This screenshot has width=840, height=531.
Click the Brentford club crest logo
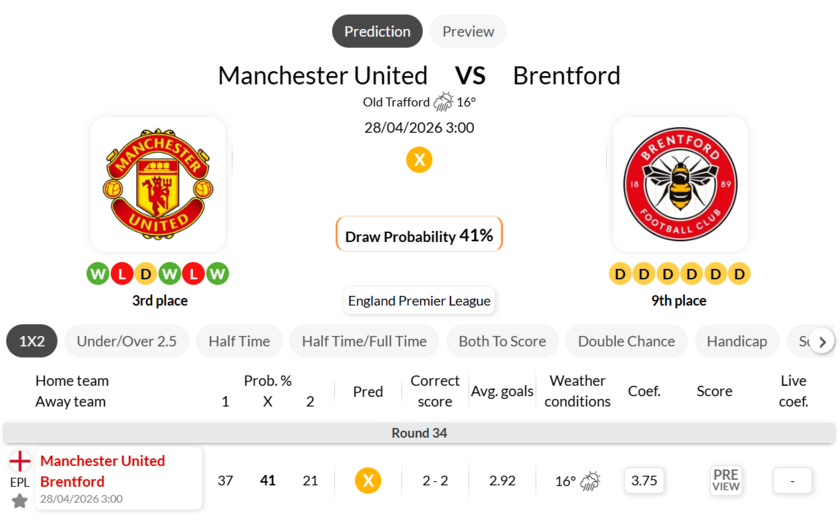tap(679, 184)
